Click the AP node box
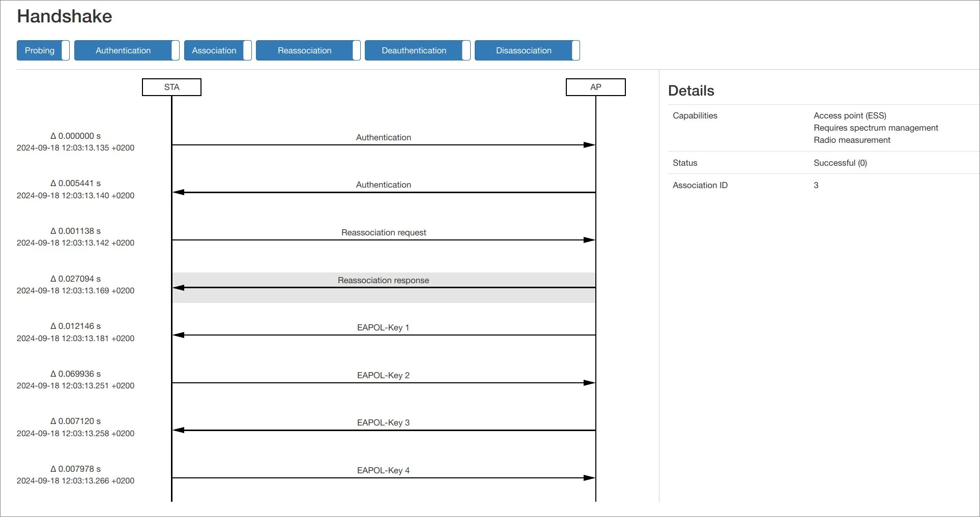980x517 pixels. (x=595, y=87)
